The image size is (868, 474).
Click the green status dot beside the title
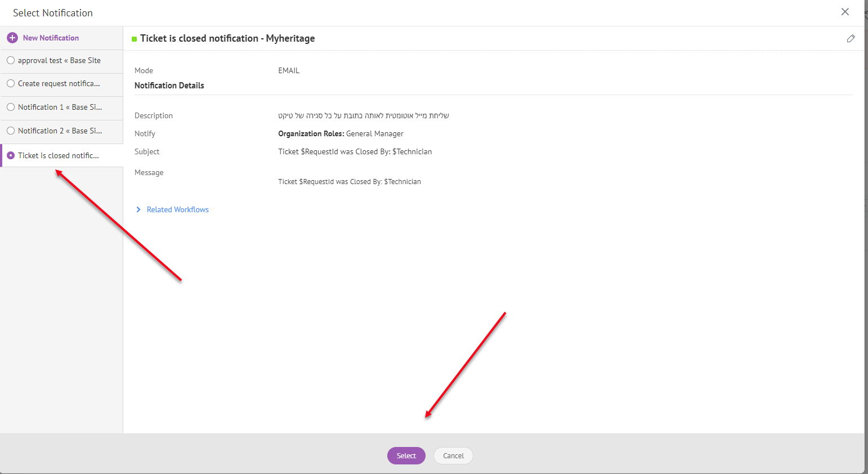[x=134, y=39]
